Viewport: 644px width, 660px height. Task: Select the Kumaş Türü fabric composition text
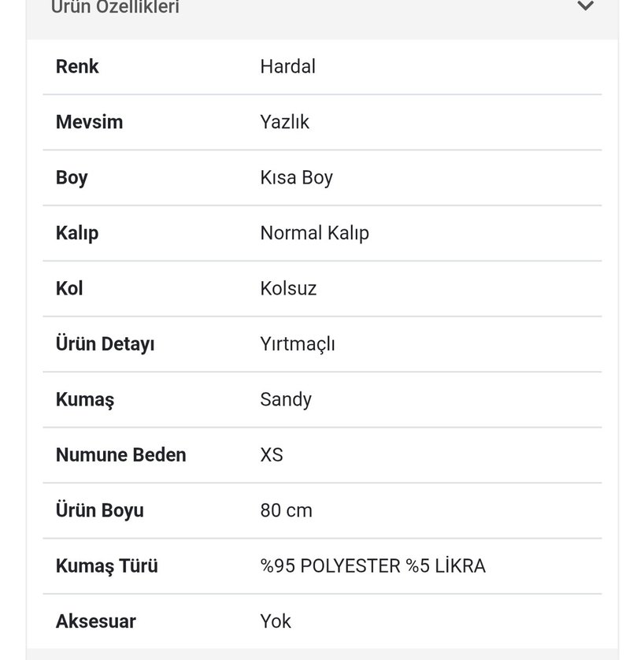pos(372,565)
